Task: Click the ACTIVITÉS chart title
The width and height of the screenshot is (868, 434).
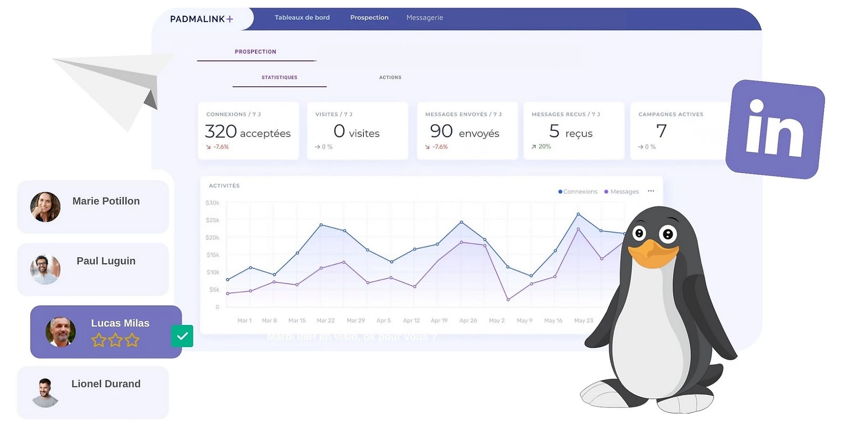Action: 224,186
